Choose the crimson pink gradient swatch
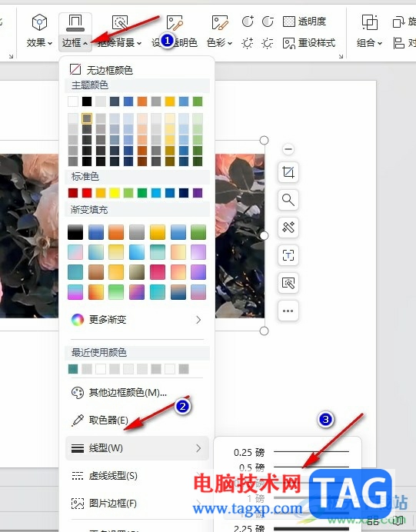This screenshot has height=532, width=416. click(158, 272)
